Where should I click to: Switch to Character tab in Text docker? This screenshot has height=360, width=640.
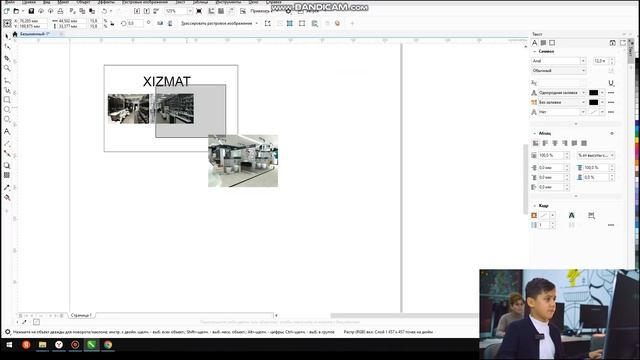535,43
